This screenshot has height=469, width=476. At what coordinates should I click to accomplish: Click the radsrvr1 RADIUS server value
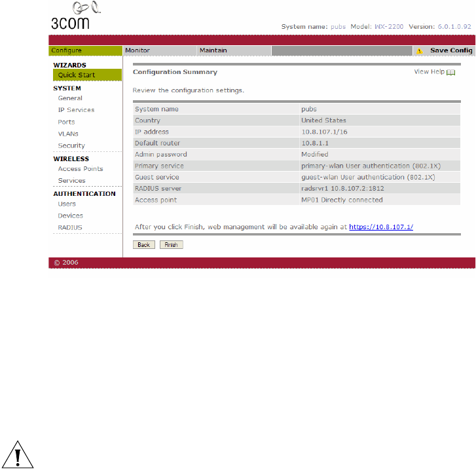coord(342,189)
